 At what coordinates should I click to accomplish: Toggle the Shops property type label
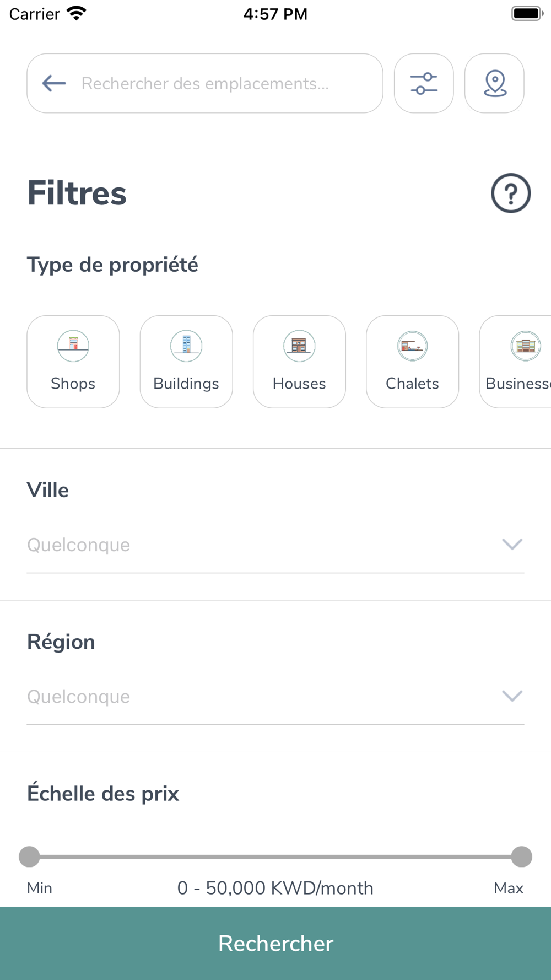(73, 384)
